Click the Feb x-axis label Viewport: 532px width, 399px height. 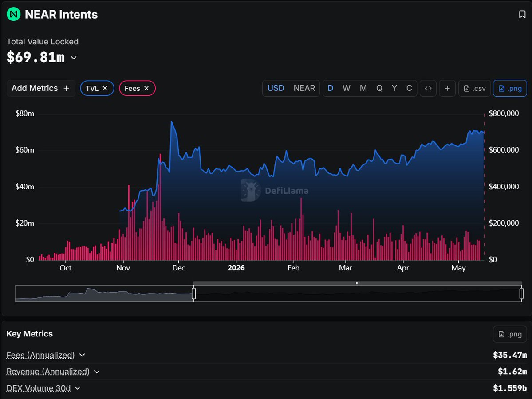point(293,268)
